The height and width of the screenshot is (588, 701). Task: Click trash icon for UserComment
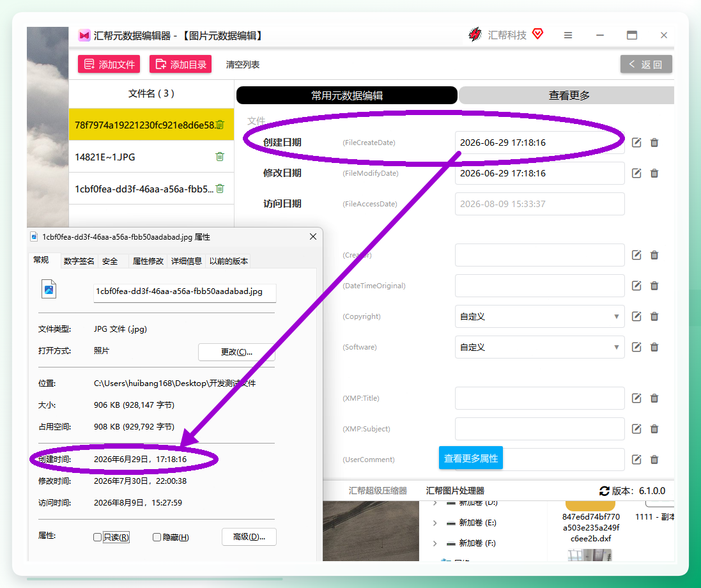click(x=654, y=460)
